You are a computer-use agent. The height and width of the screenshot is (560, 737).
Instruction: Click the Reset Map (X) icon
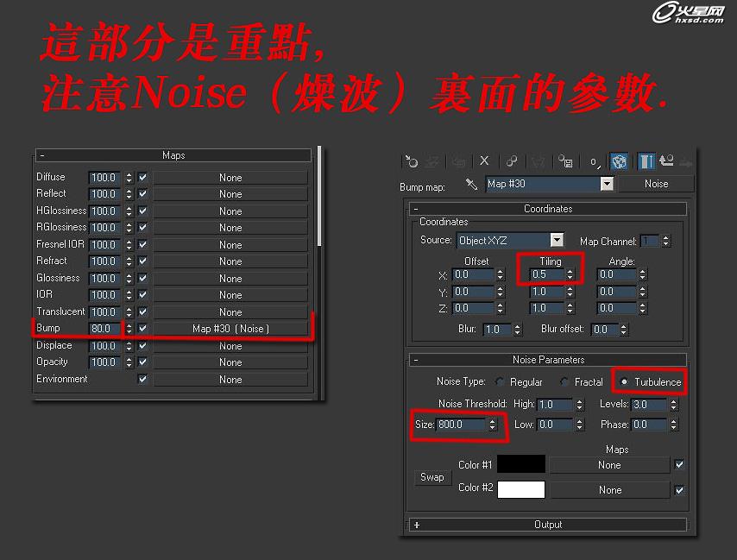pyautogui.click(x=484, y=161)
